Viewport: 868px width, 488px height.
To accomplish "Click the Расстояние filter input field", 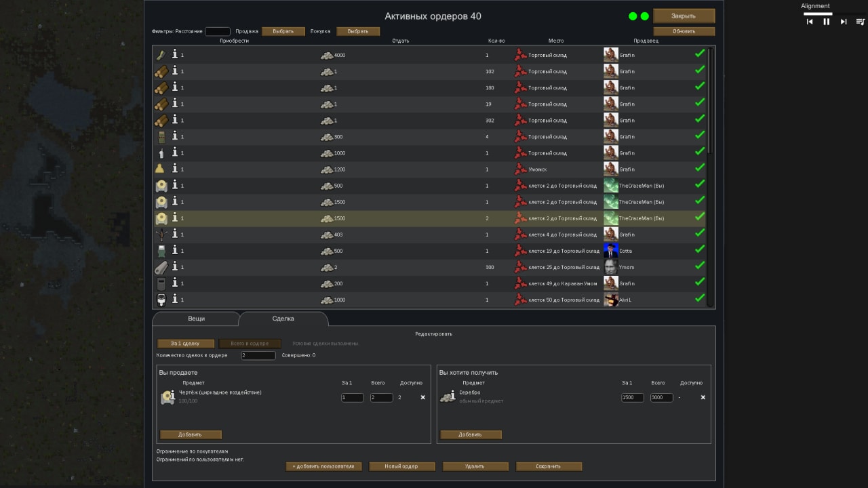I will point(218,31).
